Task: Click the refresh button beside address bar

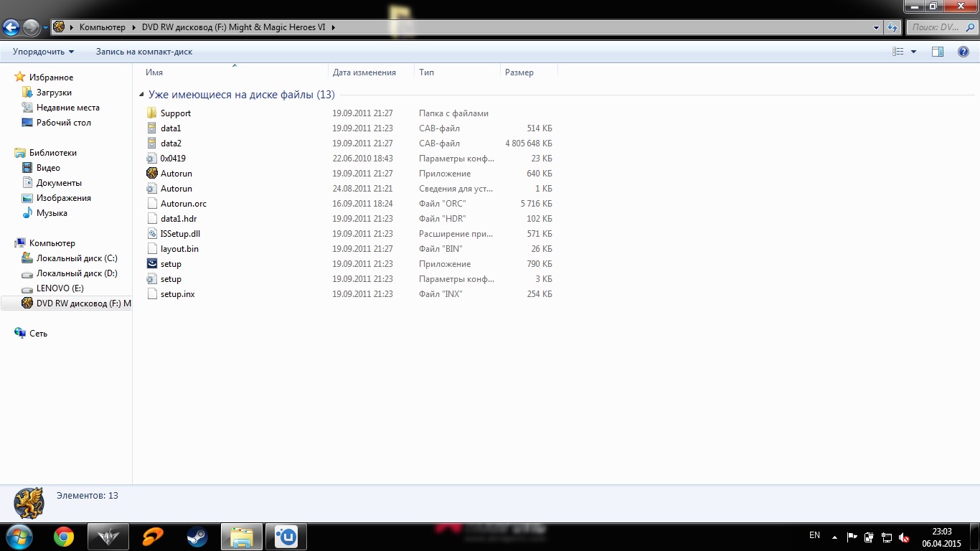Action: [892, 27]
